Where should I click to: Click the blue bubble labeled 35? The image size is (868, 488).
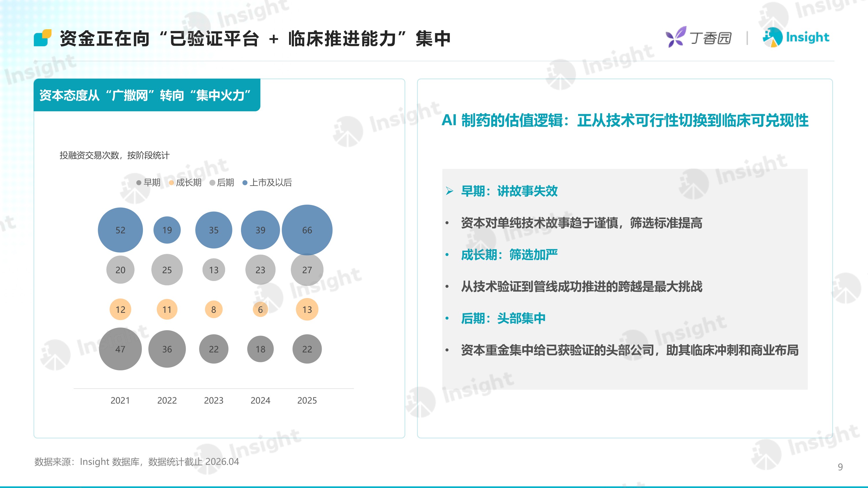(x=214, y=230)
